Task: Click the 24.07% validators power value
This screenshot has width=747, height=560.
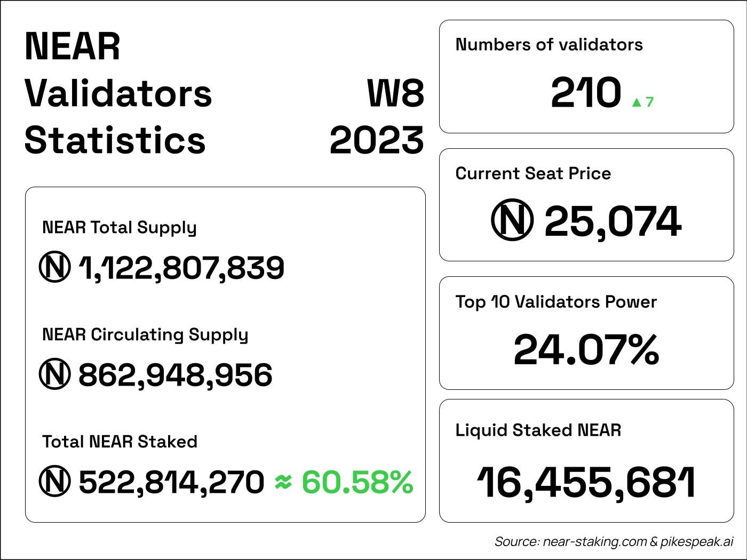Action: point(586,350)
